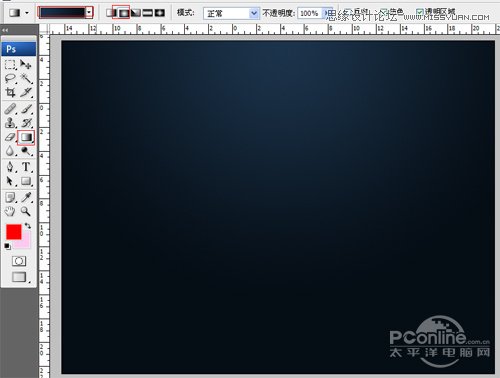Screen dimensions: 500x378
Task: Open the 模式 blend mode dropdown
Action: click(x=231, y=13)
